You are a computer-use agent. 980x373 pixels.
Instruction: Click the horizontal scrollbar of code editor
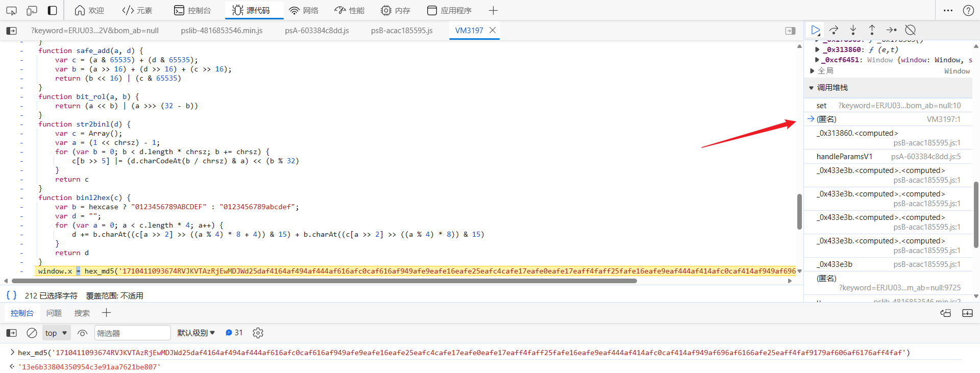pyautogui.click(x=324, y=281)
